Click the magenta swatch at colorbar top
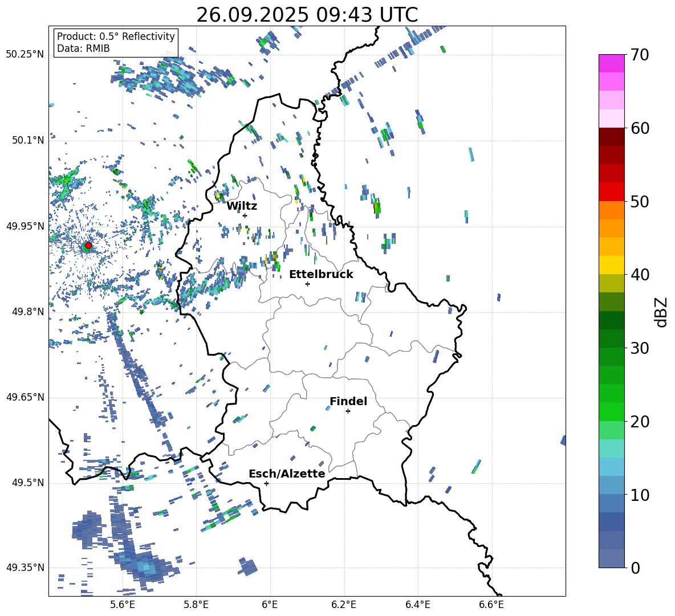Viewport: 675px width, 616px height. coord(611,63)
